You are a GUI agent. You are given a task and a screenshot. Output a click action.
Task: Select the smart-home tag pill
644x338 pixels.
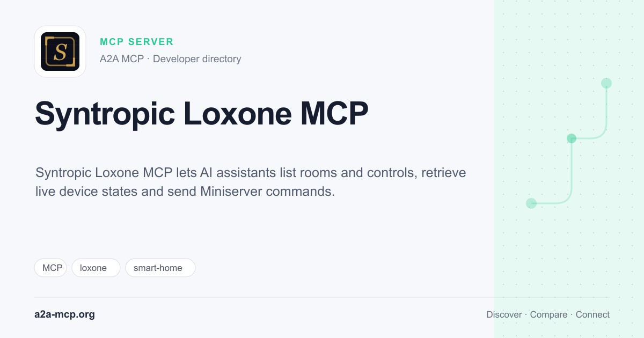(160, 268)
